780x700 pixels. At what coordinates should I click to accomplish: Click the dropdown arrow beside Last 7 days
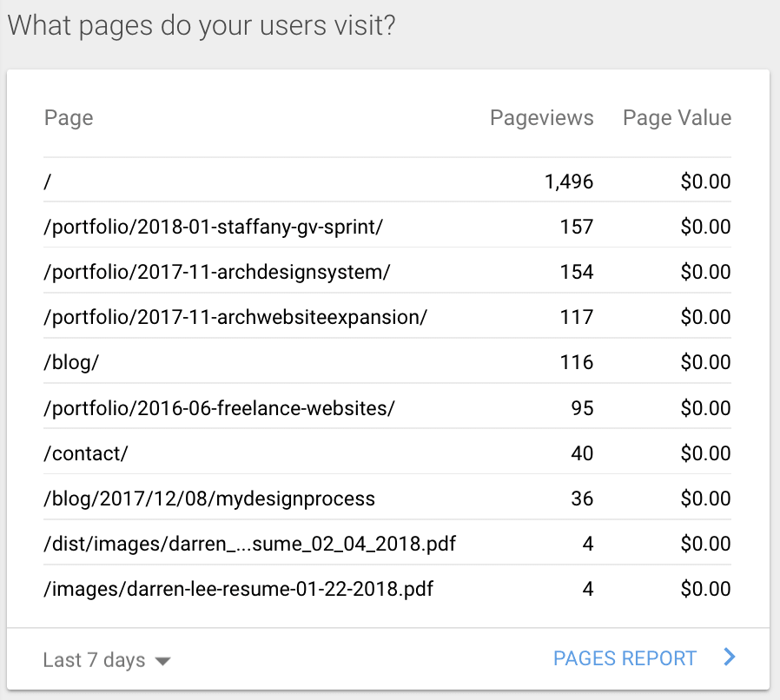click(162, 661)
